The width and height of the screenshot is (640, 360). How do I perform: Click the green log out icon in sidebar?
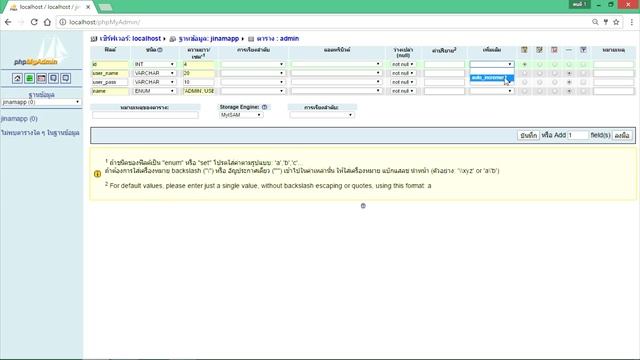29,78
